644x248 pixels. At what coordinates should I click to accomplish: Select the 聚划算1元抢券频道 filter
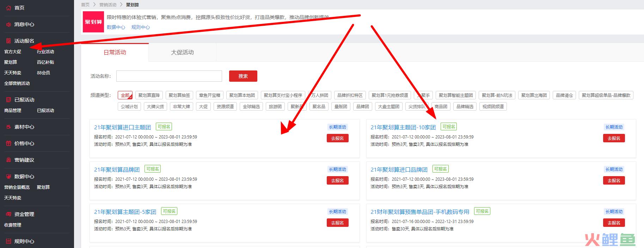coord(390,95)
